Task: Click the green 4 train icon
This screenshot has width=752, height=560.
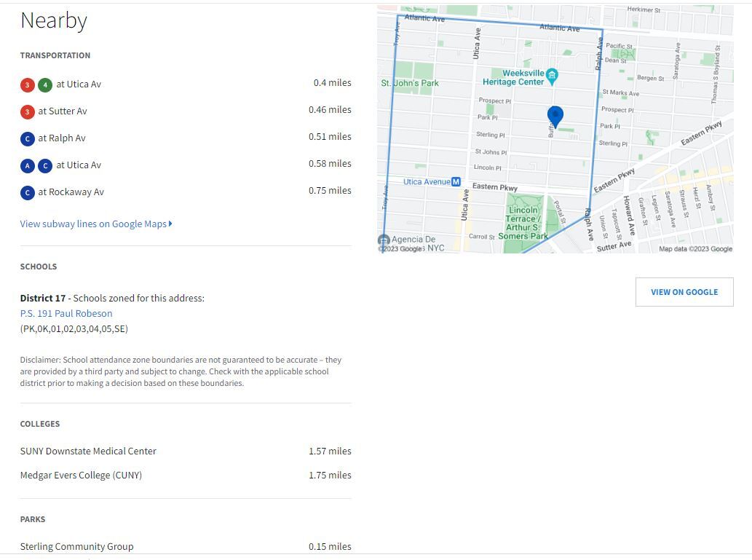Action: pyautogui.click(x=45, y=85)
